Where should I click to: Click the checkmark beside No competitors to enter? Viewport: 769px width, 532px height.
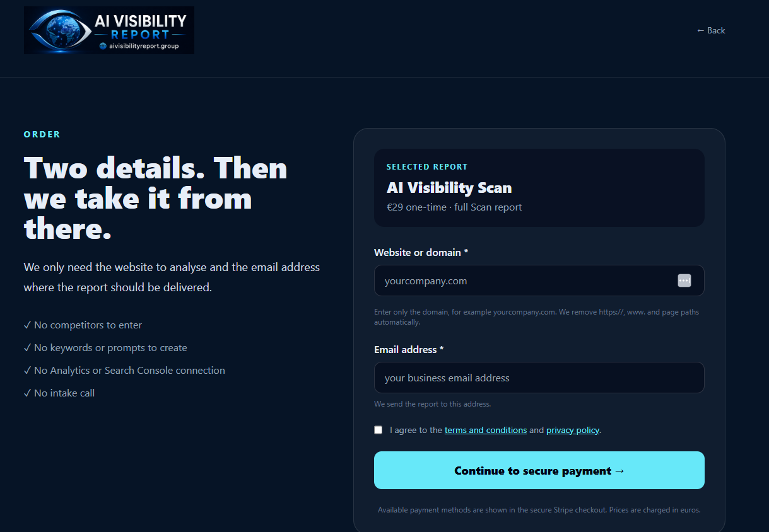27,325
